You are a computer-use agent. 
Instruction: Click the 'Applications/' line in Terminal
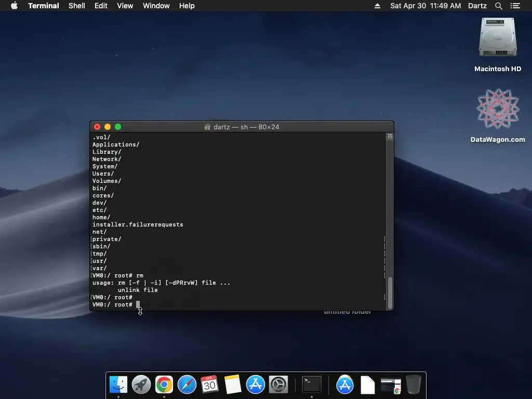(x=116, y=144)
